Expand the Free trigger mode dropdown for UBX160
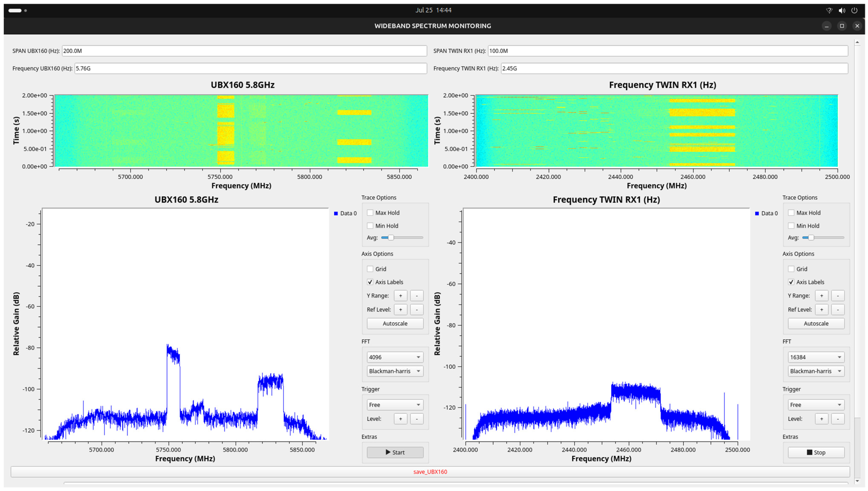Screen dimensions: 868x491 395,404
